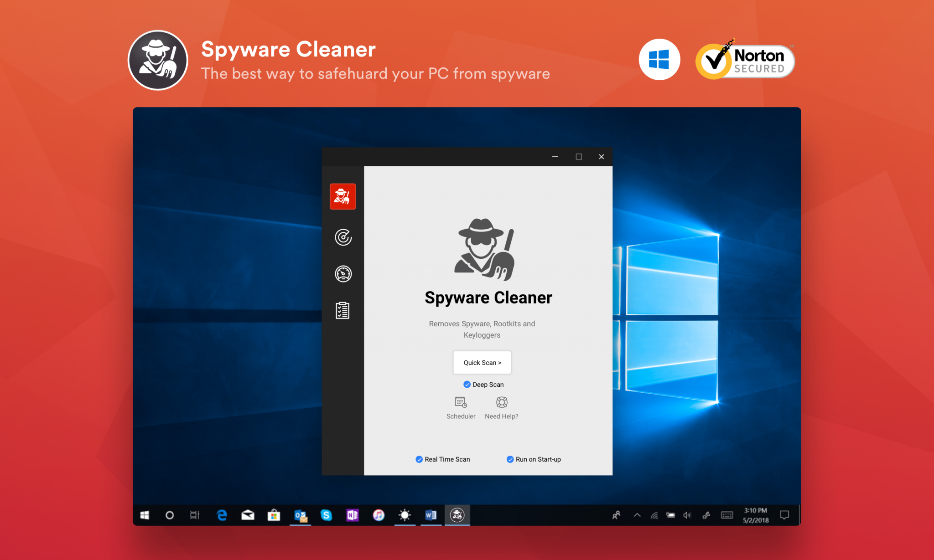Open the Action Center notifications icon
Image resolution: width=934 pixels, height=560 pixels.
(x=784, y=515)
